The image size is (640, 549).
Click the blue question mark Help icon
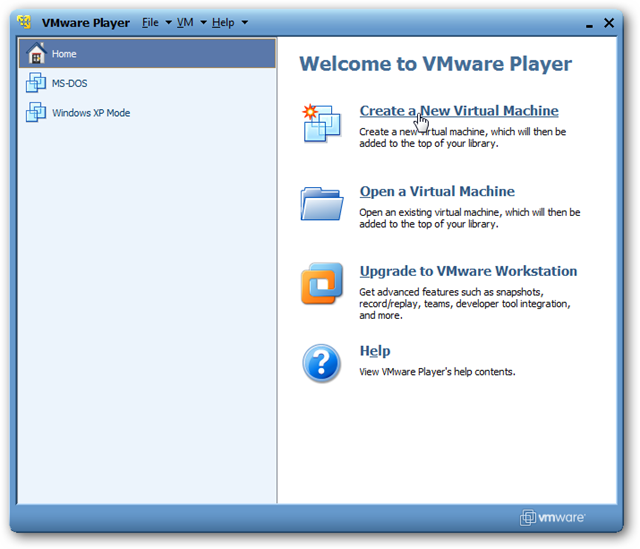(x=322, y=363)
